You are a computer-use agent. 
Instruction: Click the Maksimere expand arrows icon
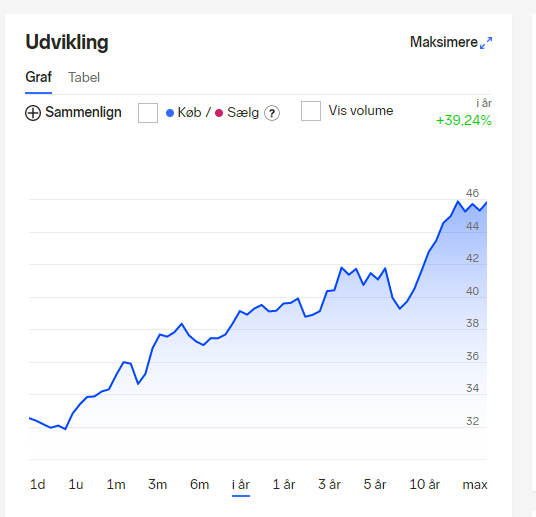click(486, 43)
